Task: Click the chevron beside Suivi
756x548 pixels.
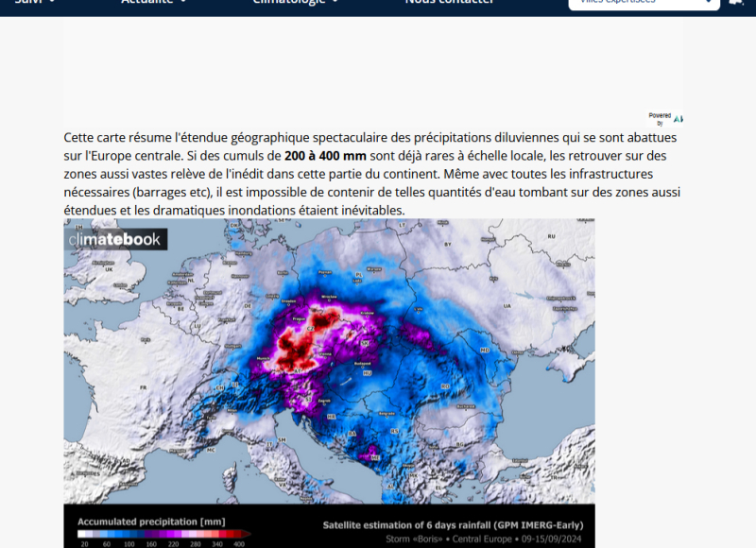Action: 51,3
